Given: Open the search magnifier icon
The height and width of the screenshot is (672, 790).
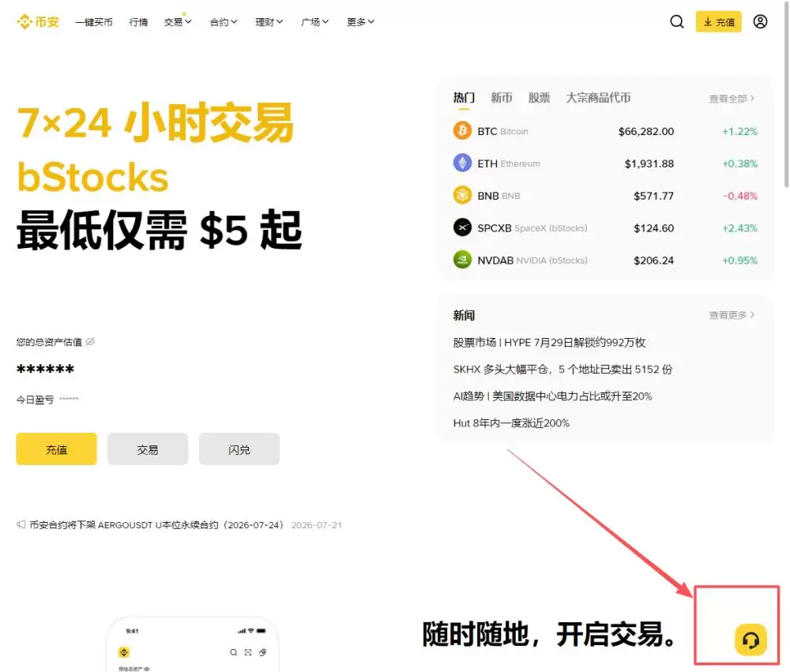Looking at the screenshot, I should click(x=677, y=21).
